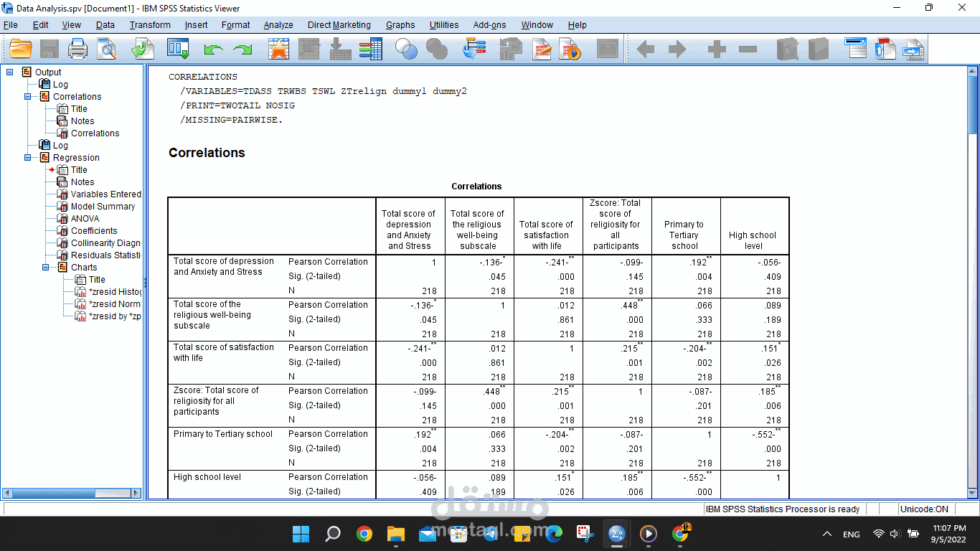This screenshot has width=980, height=551.
Task: Click the Run Script document play icon
Action: [x=570, y=49]
